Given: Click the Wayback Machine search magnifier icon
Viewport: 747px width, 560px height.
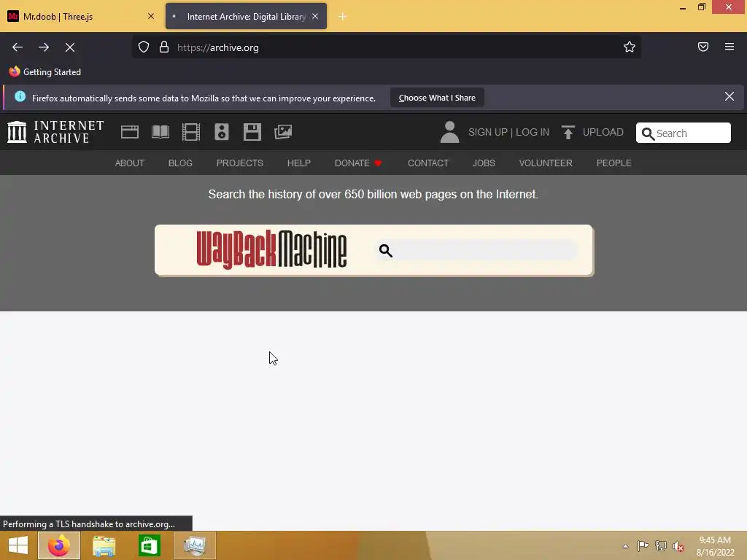Looking at the screenshot, I should coord(385,251).
